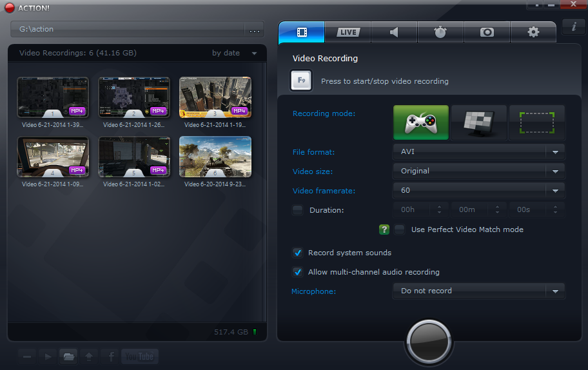The image size is (588, 370).
Task: Enable the Duration checkbox
Action: 298,210
